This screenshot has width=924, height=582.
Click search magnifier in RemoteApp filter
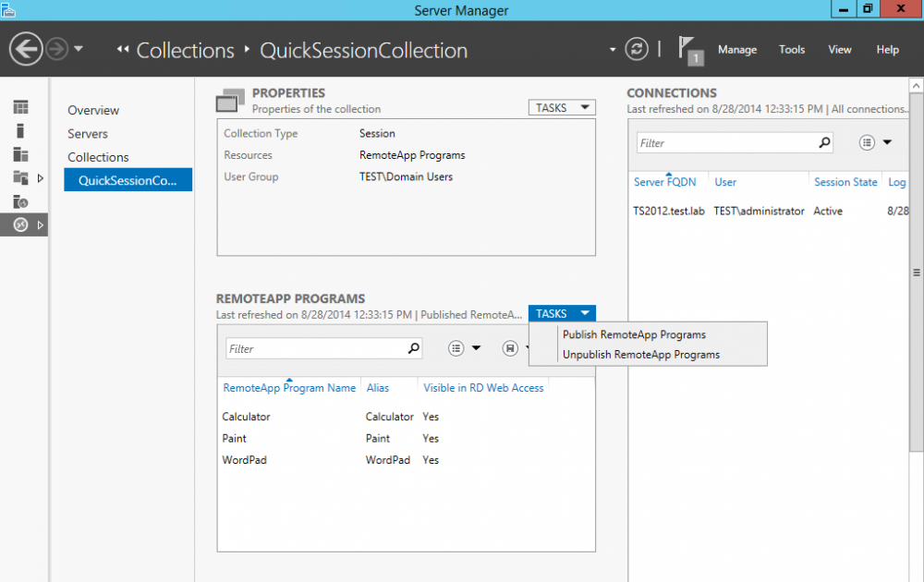click(x=414, y=348)
